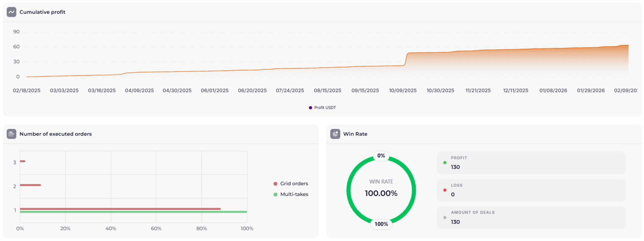Click the 0% label atop win rate ring
Image resolution: width=644 pixels, height=241 pixels.
tap(381, 156)
